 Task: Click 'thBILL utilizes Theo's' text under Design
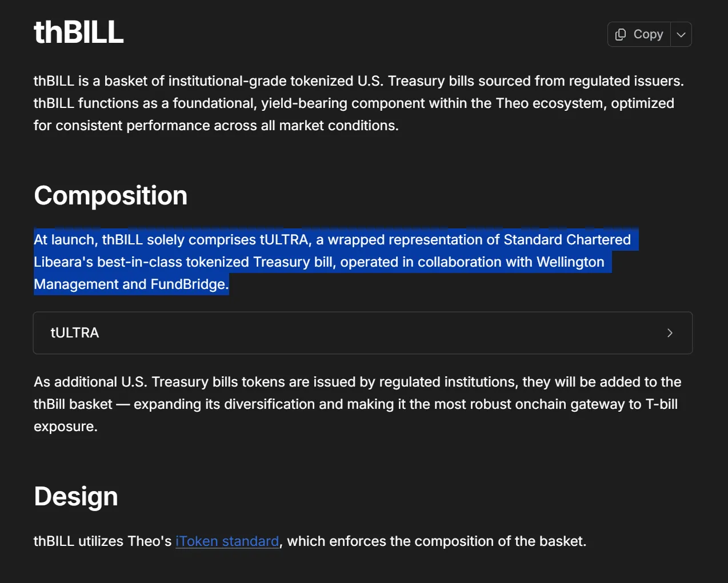tap(102, 541)
